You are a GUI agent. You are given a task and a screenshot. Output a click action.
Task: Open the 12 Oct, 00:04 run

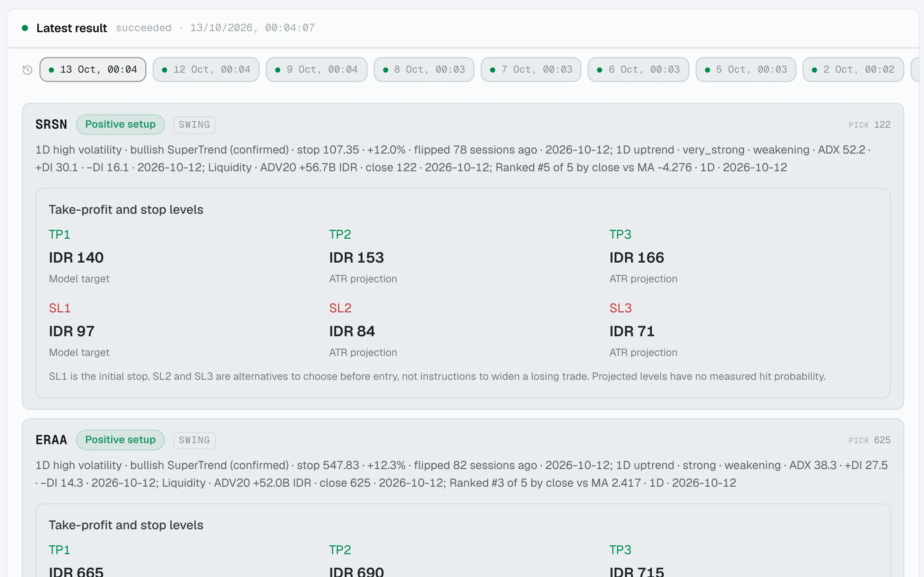206,70
